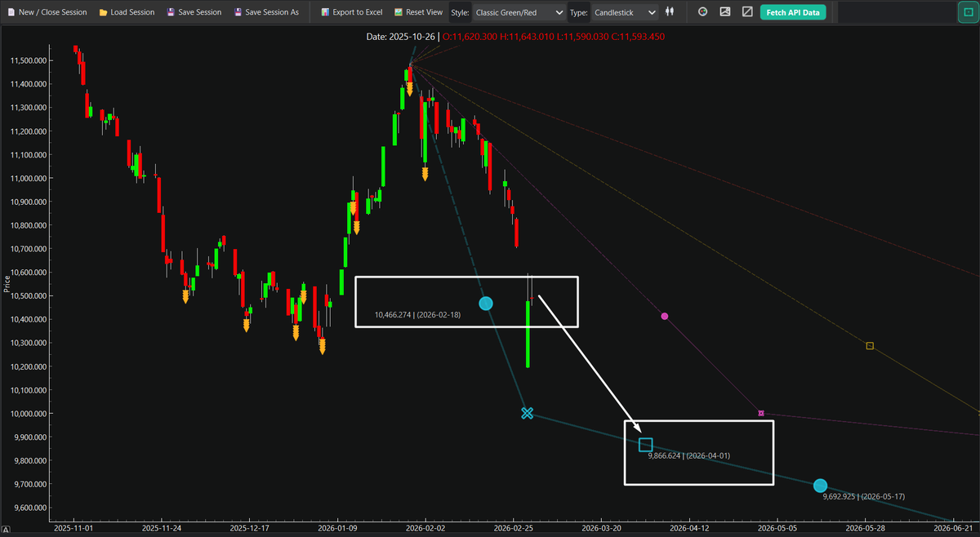Screen dimensions: 980x537
Task: Click the 9,866.624 | (2026-04-01) label
Action: click(688, 456)
